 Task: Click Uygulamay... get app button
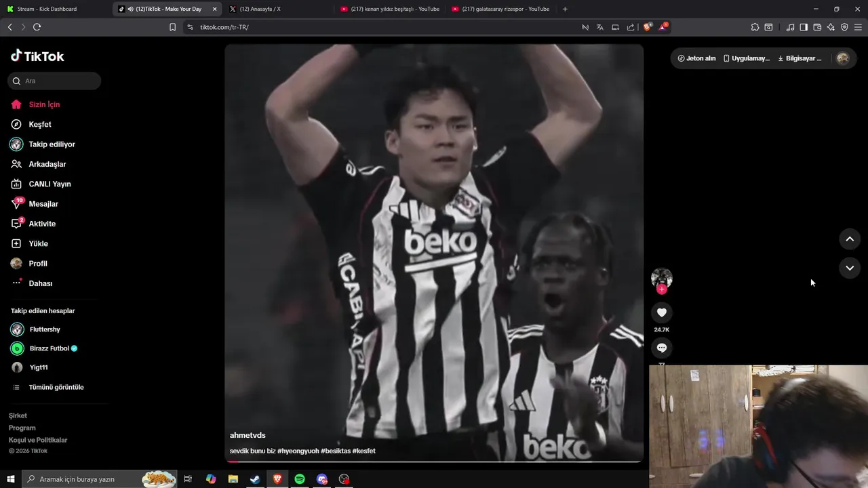tap(746, 58)
